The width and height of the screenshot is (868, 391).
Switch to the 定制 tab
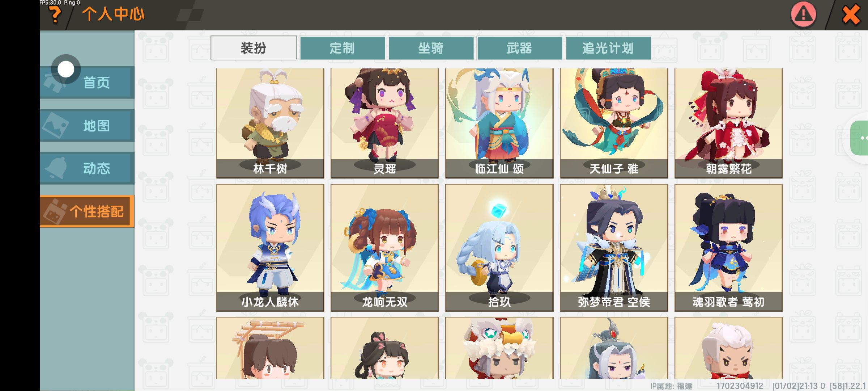click(342, 48)
